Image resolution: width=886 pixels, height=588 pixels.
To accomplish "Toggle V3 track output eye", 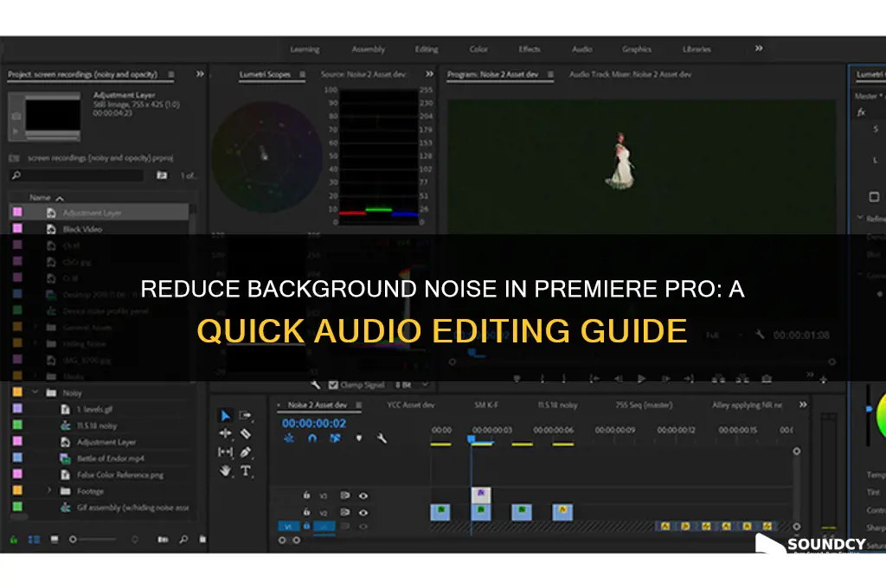I will point(363,496).
